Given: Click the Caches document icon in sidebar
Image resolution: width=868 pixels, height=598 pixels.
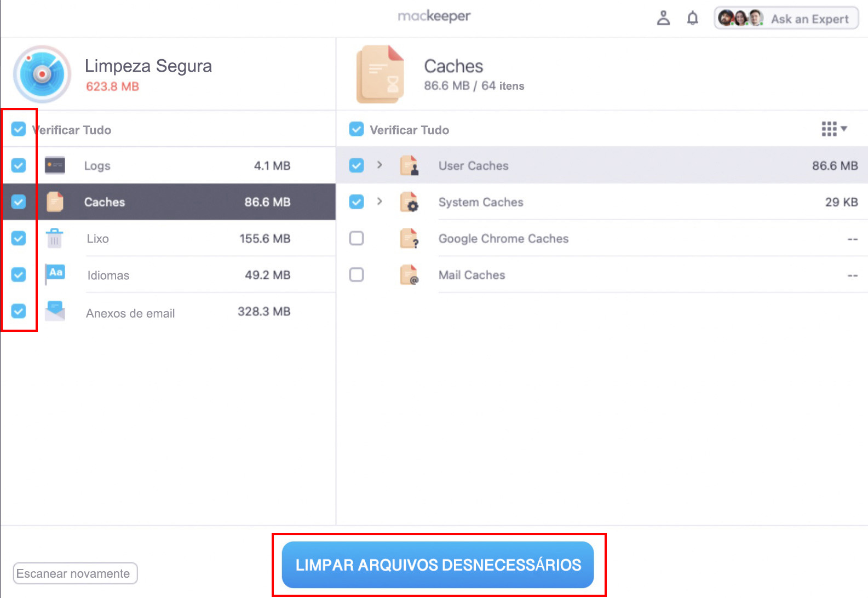Looking at the screenshot, I should tap(55, 202).
